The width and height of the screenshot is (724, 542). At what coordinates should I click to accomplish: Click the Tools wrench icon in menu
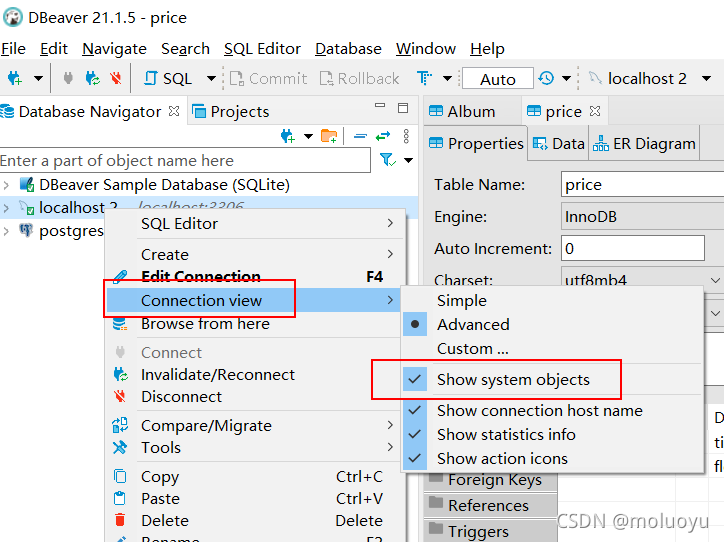[x=120, y=447]
